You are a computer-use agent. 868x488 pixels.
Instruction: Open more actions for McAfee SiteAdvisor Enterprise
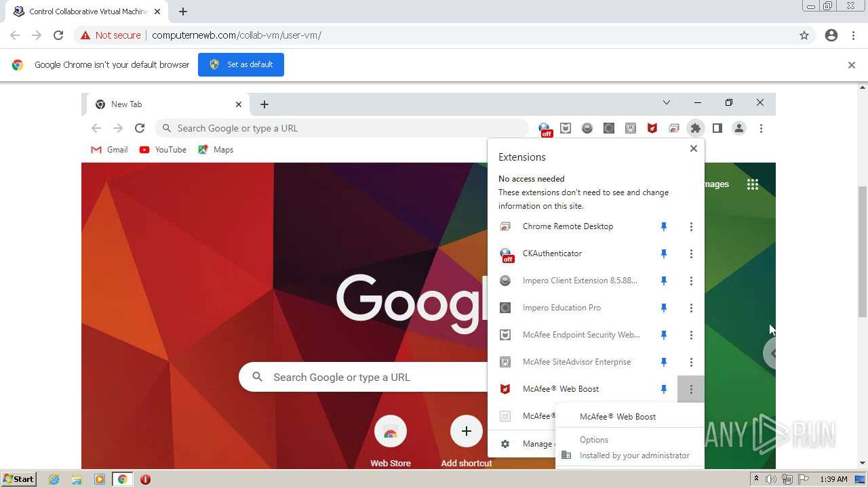[691, 362]
